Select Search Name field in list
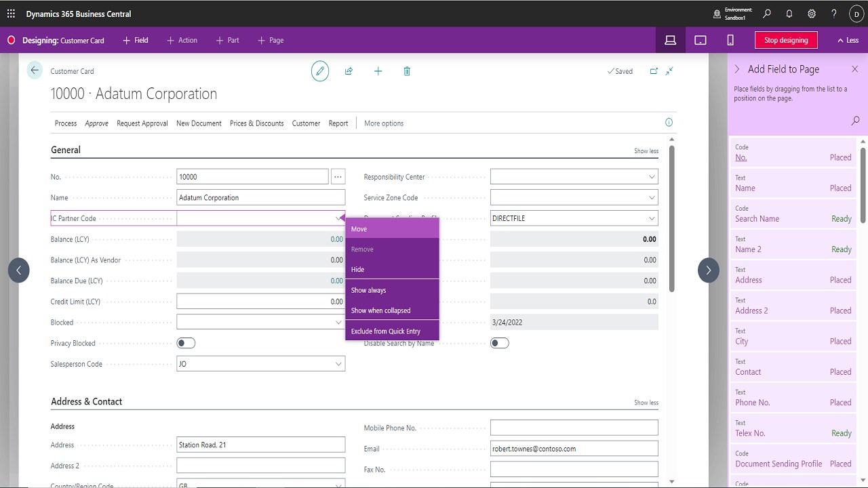Screen dimensions: 868x488 [x=793, y=214]
